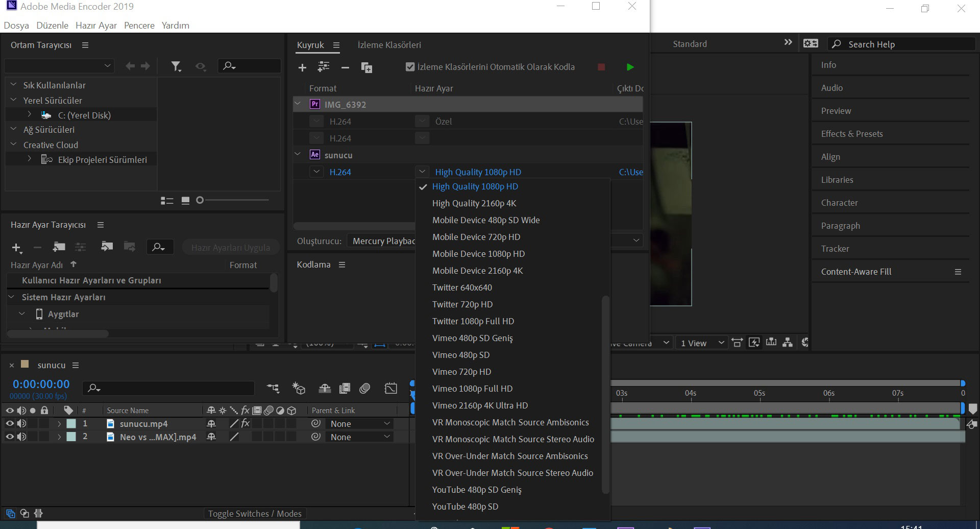Open add output settings icon in Kuyruk toolbar
This screenshot has width=980, height=529.
point(324,67)
